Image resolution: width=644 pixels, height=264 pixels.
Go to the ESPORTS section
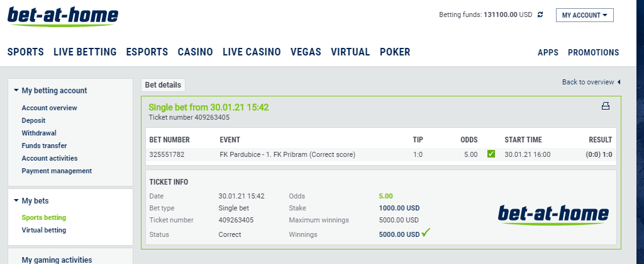pos(147,52)
